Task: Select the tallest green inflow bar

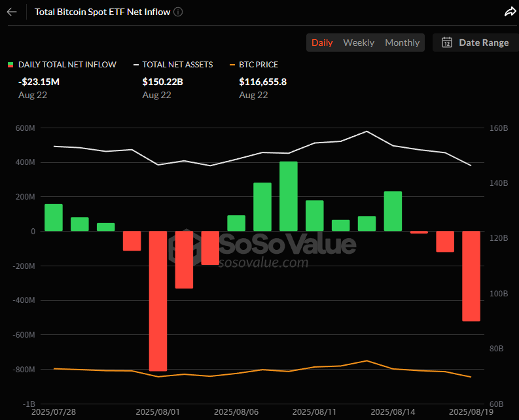Action: tap(289, 196)
